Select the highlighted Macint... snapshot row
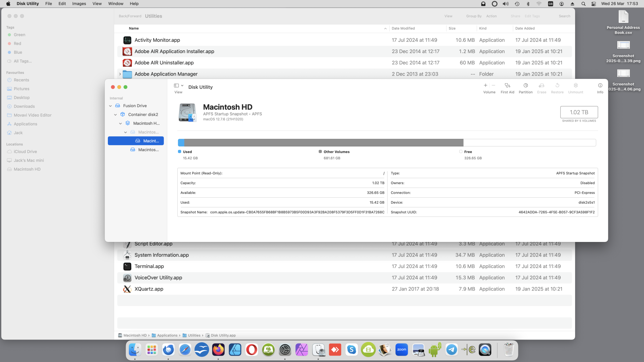 pyautogui.click(x=136, y=141)
